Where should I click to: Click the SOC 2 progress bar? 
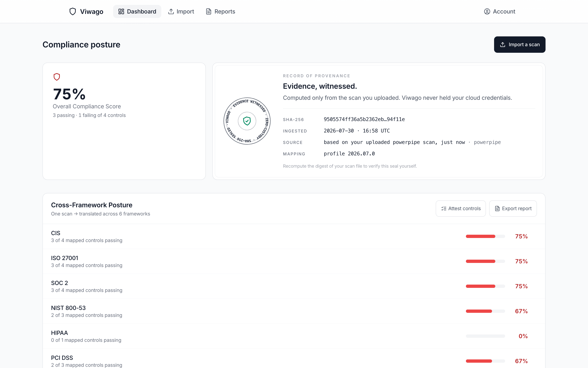click(485, 286)
